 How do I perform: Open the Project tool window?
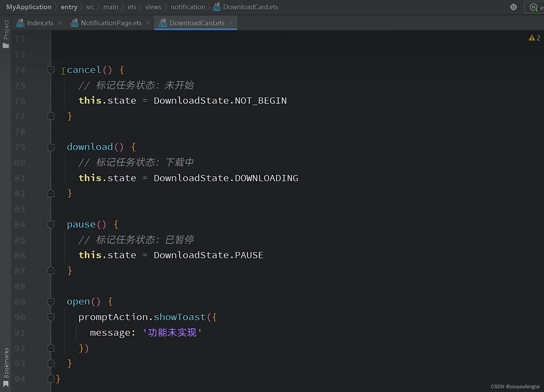click(6, 34)
